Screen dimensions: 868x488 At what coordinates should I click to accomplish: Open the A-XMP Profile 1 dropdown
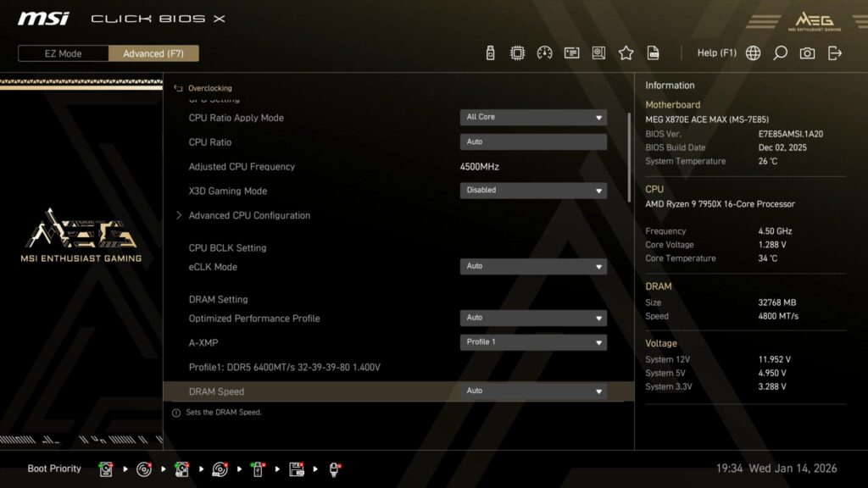[x=533, y=342]
